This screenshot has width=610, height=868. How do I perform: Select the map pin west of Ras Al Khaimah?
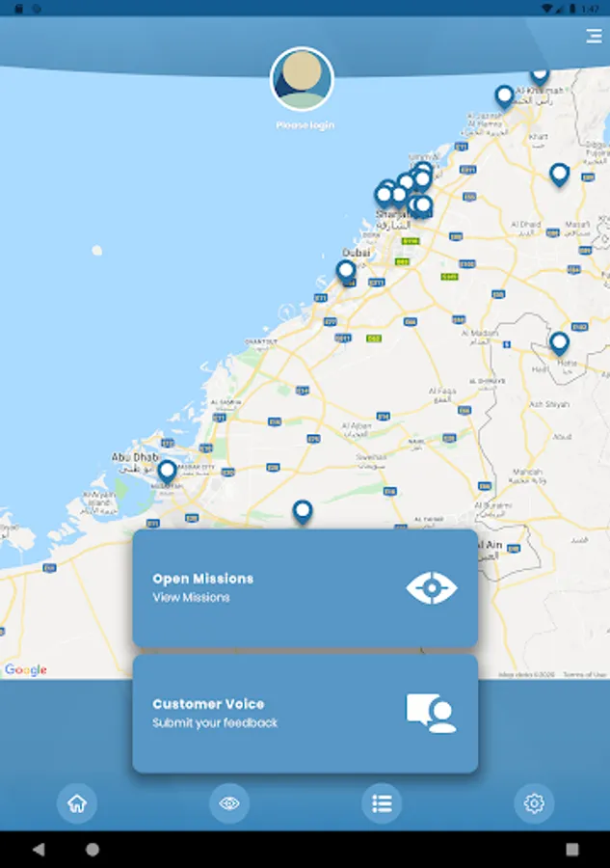504,97
